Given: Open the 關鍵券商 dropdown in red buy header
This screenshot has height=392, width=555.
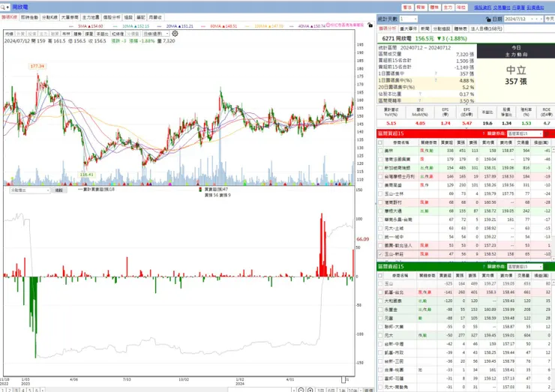Looking at the screenshot, I should [524, 133].
